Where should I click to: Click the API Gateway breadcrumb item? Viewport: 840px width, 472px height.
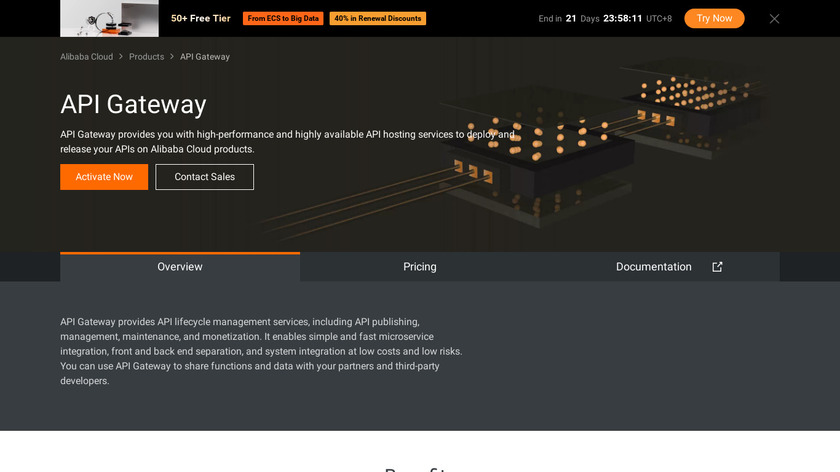205,57
